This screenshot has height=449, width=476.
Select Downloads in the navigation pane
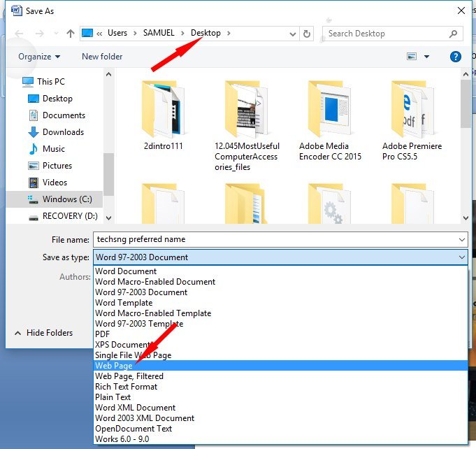[63, 132]
